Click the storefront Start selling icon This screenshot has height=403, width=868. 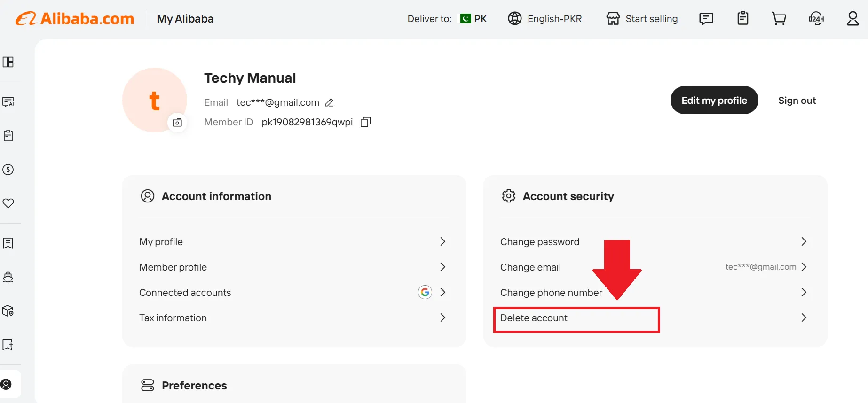(613, 19)
